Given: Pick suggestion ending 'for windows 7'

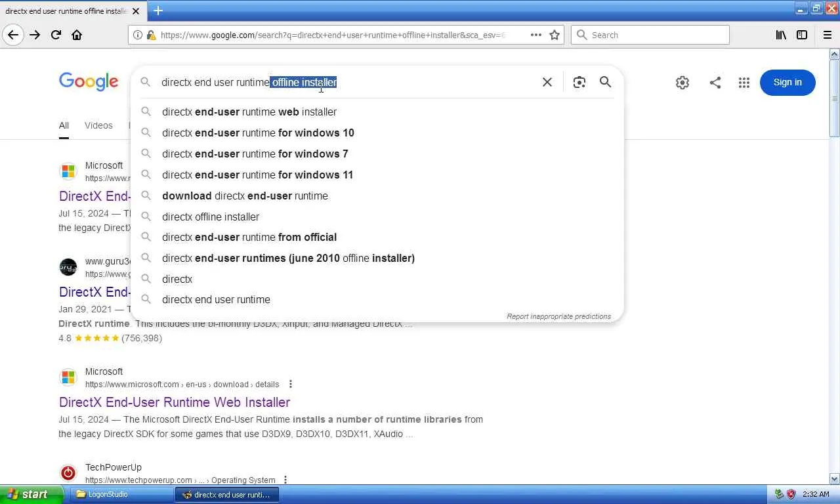Looking at the screenshot, I should [x=377, y=154].
